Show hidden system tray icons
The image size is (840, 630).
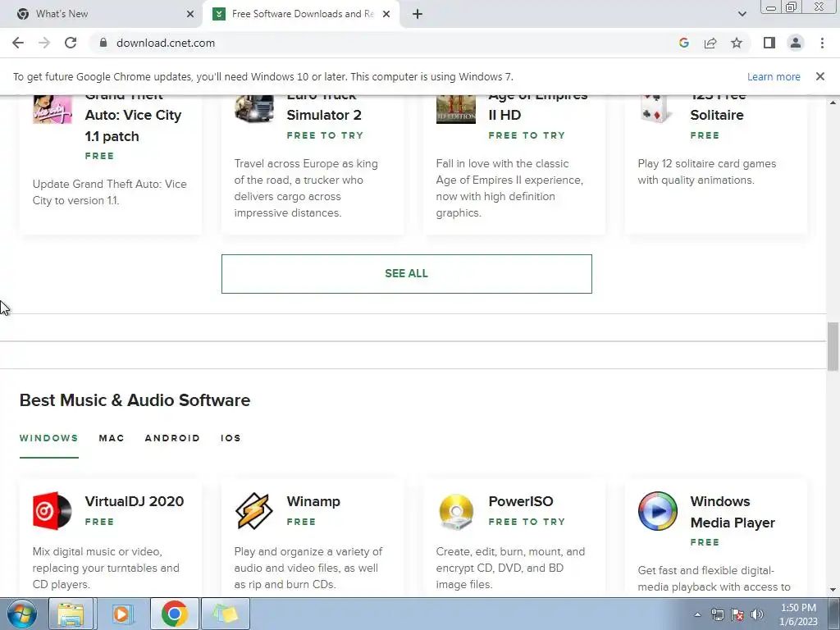[697, 615]
